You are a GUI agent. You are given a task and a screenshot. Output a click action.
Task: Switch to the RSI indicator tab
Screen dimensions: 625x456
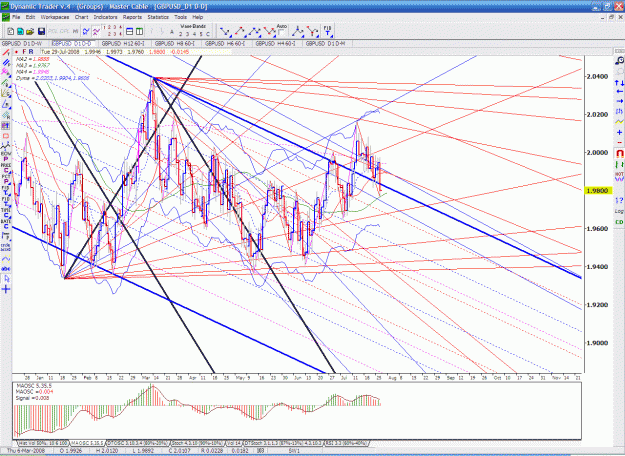(x=346, y=443)
